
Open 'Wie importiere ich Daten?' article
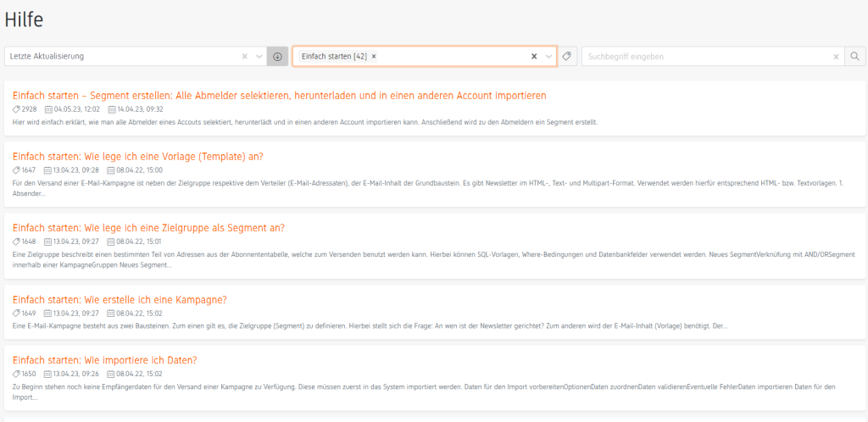click(105, 360)
